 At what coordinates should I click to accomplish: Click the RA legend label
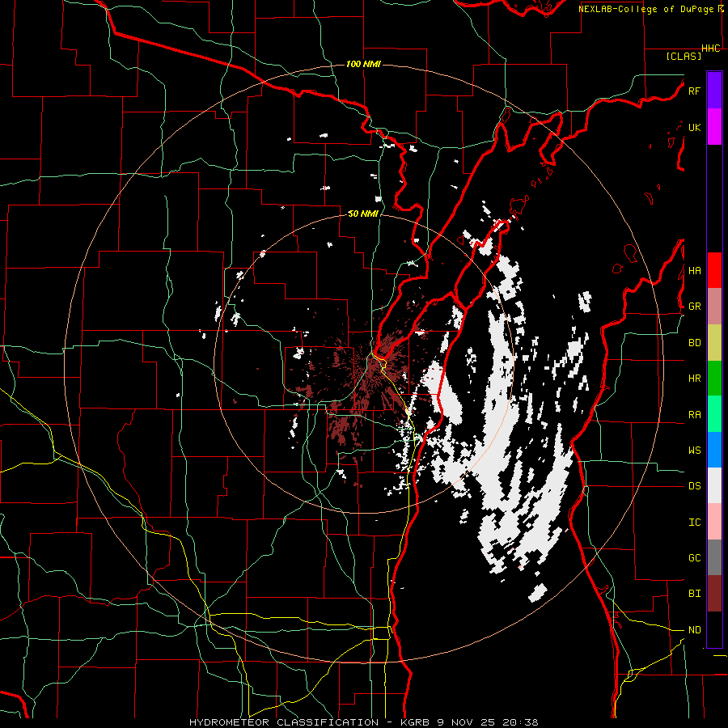(x=694, y=415)
